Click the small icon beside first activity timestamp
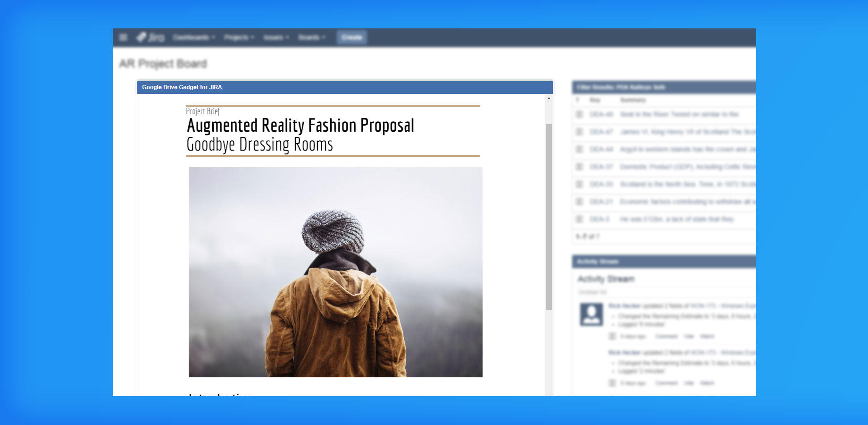Screen dimensions: 868x425 click(x=612, y=336)
